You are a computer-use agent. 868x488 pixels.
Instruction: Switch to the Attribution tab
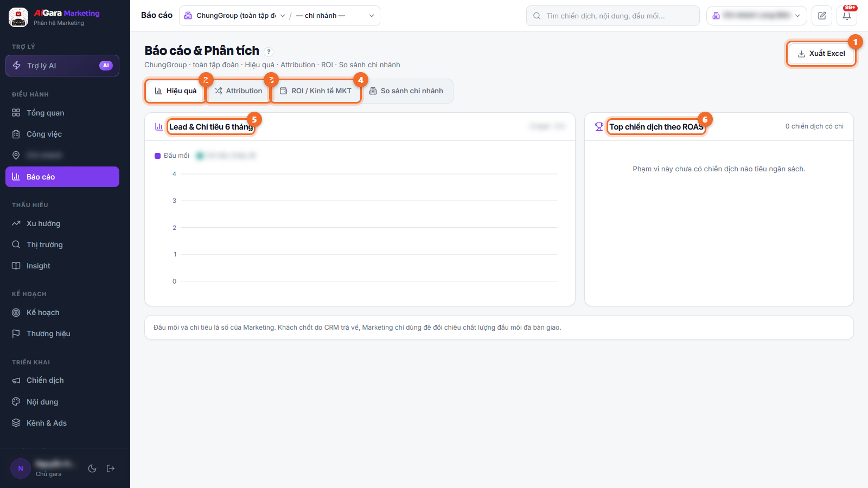pyautogui.click(x=238, y=91)
